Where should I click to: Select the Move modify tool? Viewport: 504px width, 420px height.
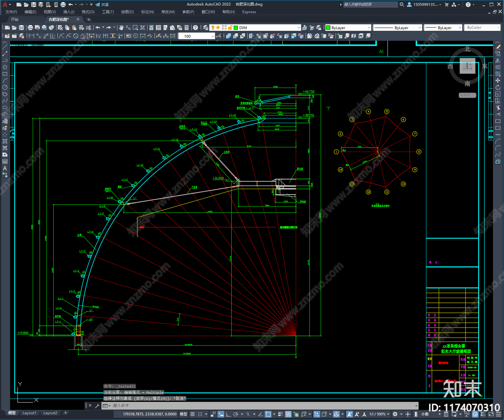pos(498,81)
